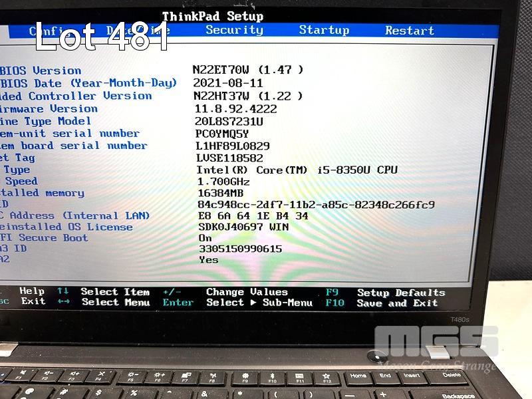The height and width of the screenshot is (399, 532).
Task: Click the +/- Change Values indicator
Action: 172,292
